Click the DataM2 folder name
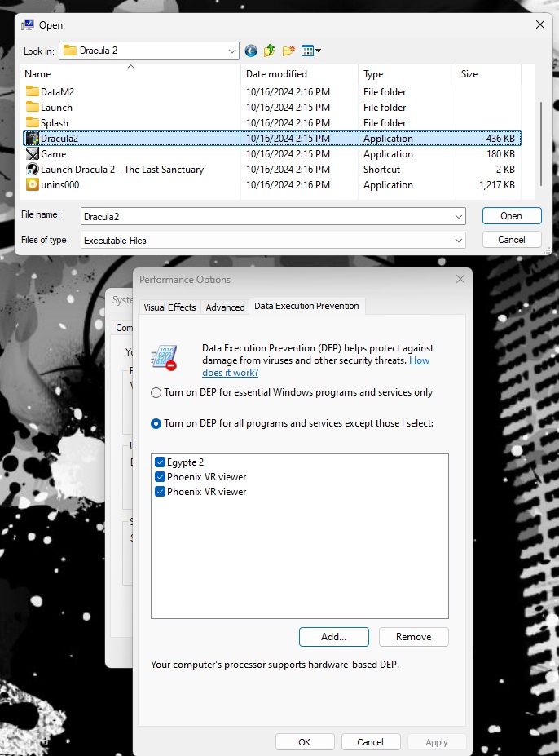Viewport: 559px width, 756px height. click(57, 91)
